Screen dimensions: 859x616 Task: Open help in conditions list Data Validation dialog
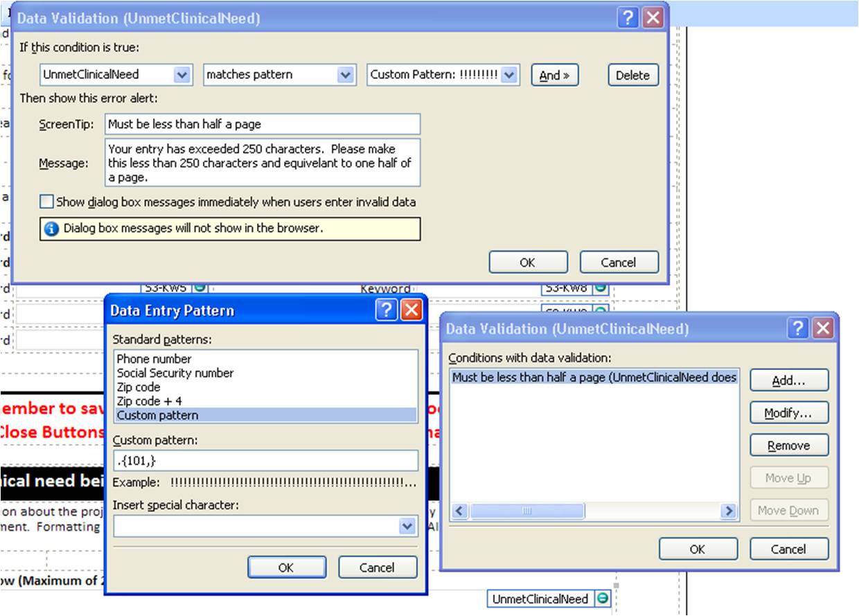point(799,328)
